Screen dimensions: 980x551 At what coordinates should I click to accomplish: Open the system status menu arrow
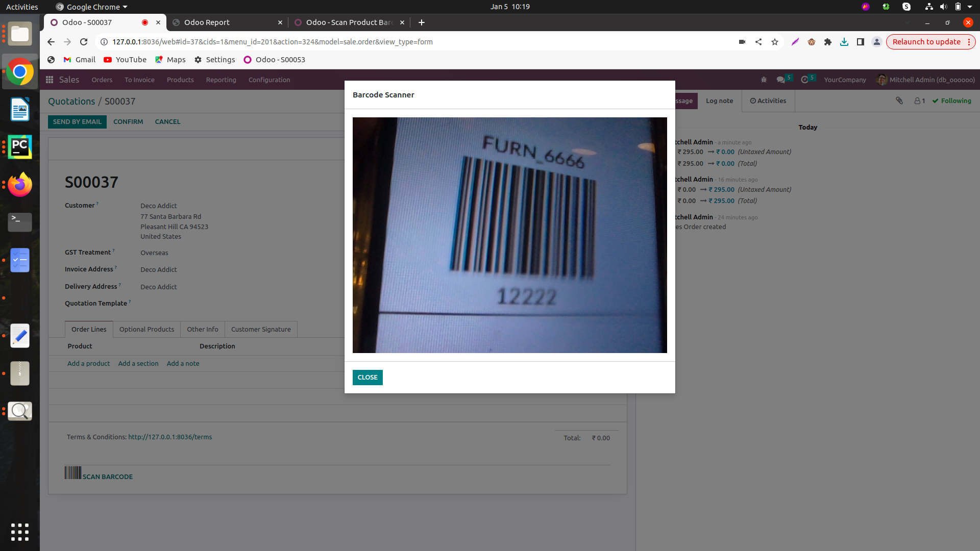pyautogui.click(x=970, y=7)
